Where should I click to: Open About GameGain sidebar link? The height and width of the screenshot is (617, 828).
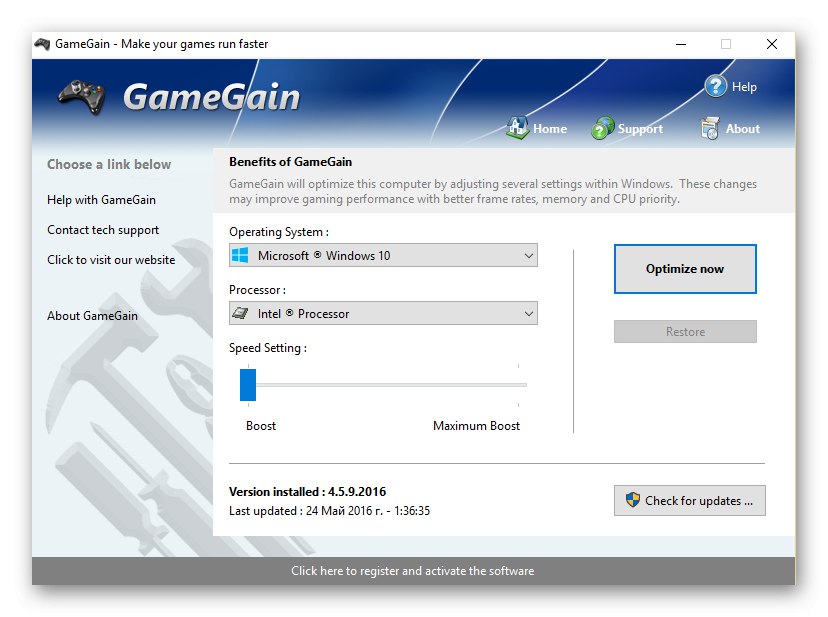pyautogui.click(x=92, y=316)
